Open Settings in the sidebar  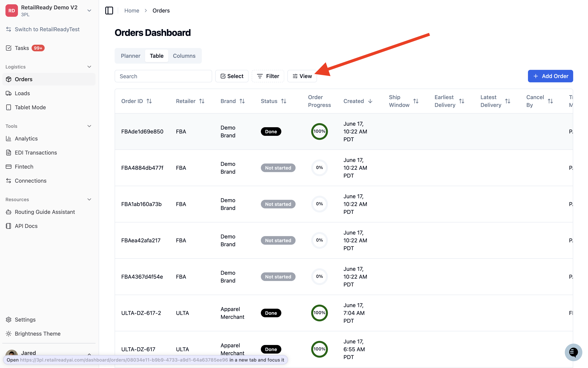click(x=21, y=320)
